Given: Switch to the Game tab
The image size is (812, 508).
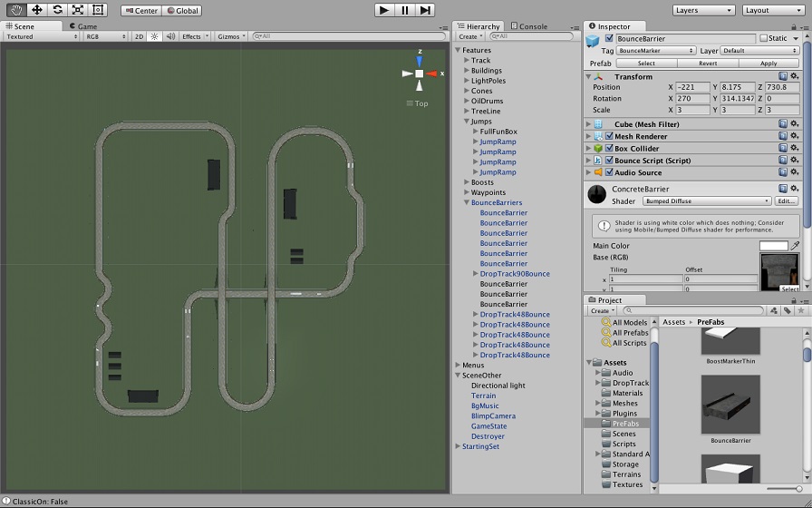Looking at the screenshot, I should 82,26.
